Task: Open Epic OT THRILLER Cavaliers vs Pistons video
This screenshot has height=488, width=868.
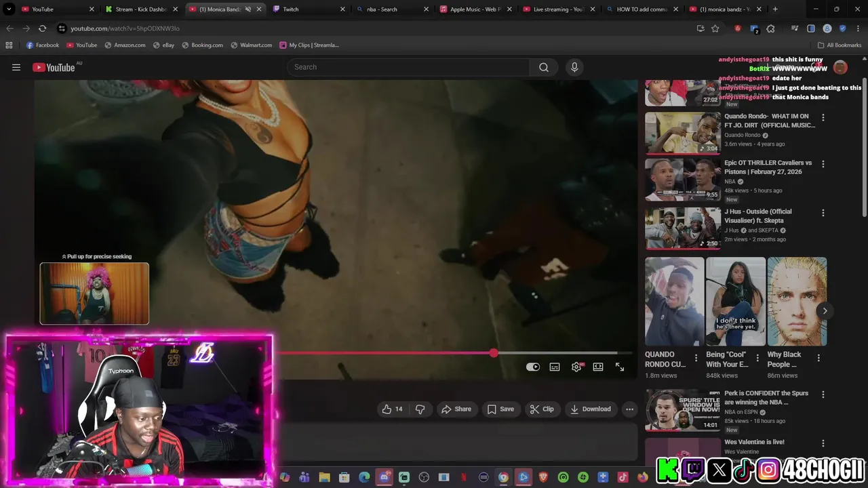Action: (x=682, y=180)
